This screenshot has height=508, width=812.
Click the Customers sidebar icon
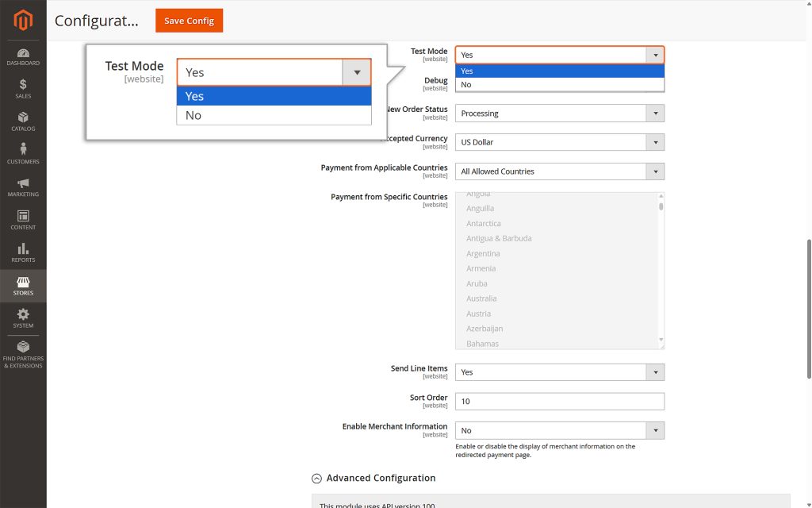point(23,152)
